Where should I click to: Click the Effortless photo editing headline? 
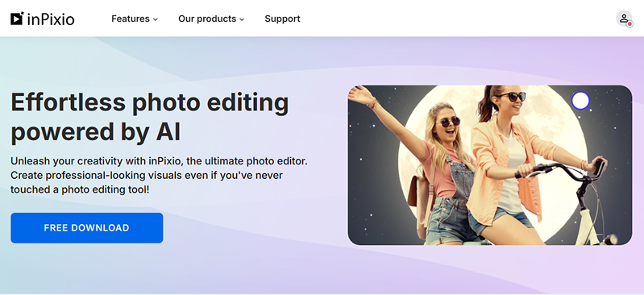tap(150, 118)
